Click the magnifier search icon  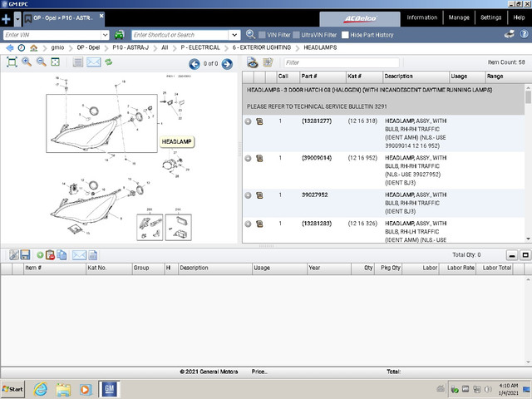[250, 34]
